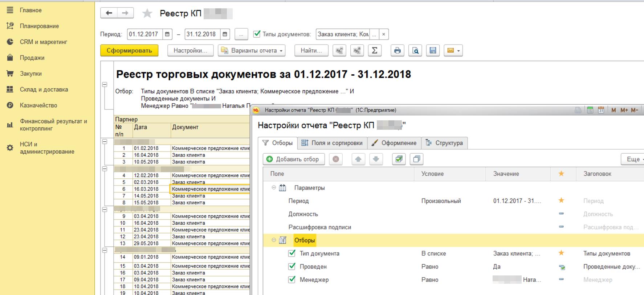Toggle the Типы документов checkbox

pyautogui.click(x=257, y=34)
